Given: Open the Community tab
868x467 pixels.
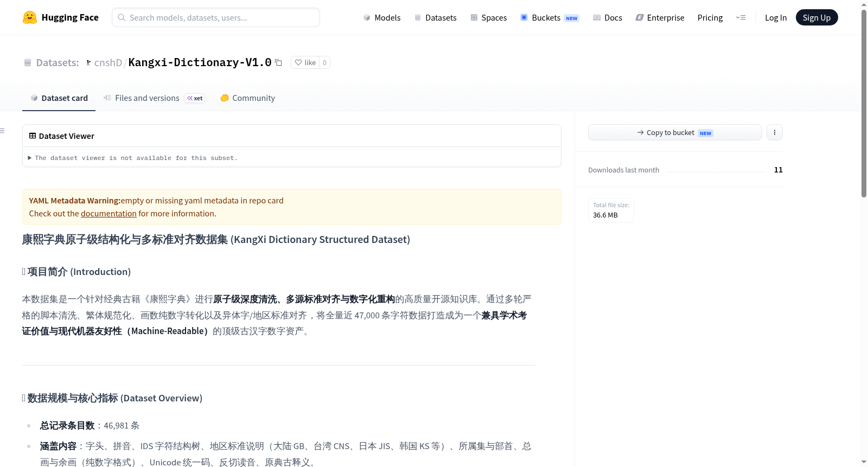Looking at the screenshot, I should click(247, 98).
